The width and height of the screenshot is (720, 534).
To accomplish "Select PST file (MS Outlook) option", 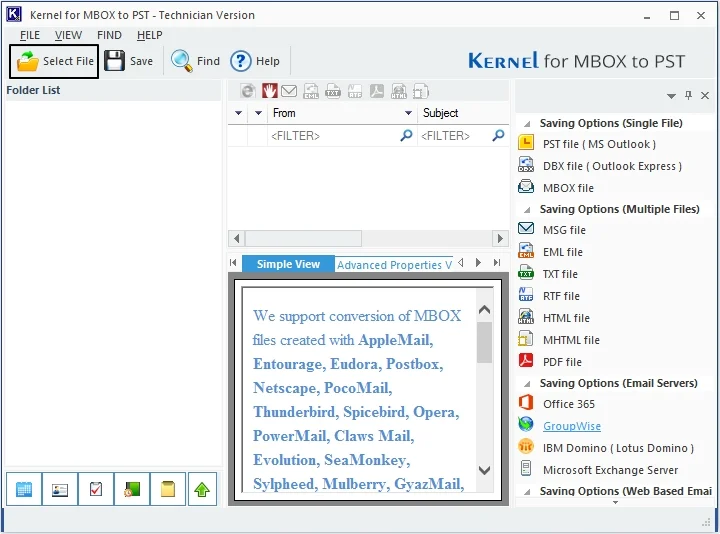I will coord(599,144).
